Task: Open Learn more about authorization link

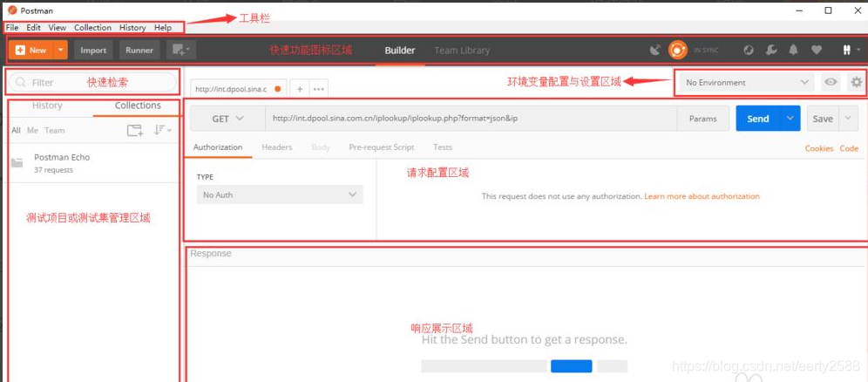Action: coord(702,196)
